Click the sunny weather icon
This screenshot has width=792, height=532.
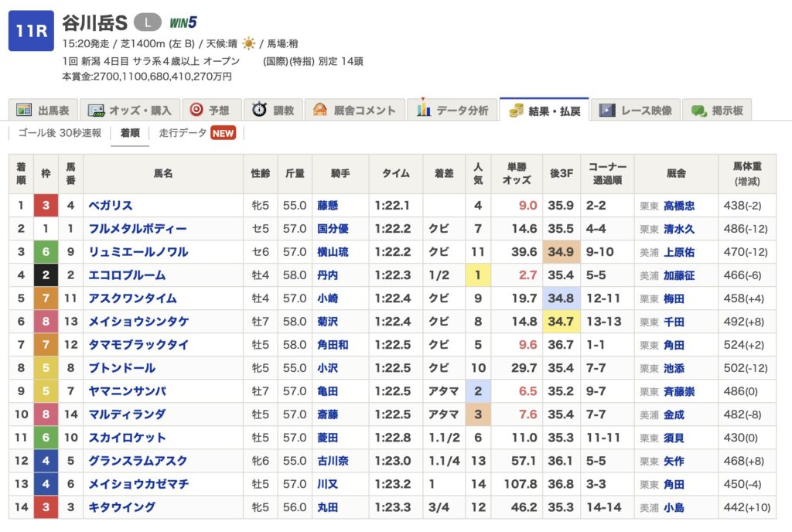pos(248,44)
